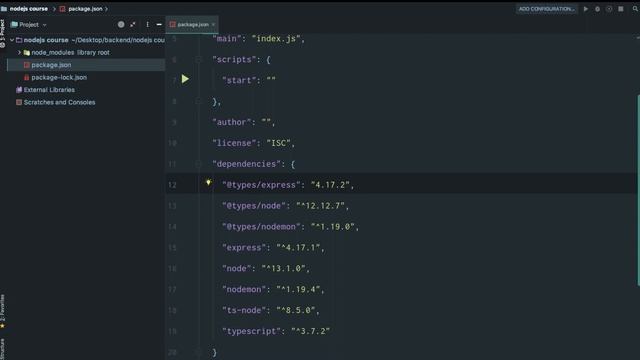Click package.json in breadcrumb bar
The height and width of the screenshot is (360, 640).
[x=85, y=9]
